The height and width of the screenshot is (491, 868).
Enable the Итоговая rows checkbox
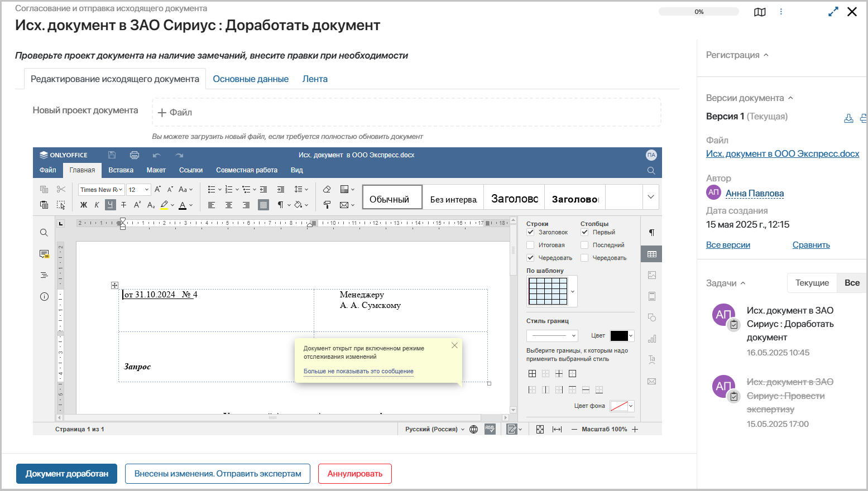[530, 245]
